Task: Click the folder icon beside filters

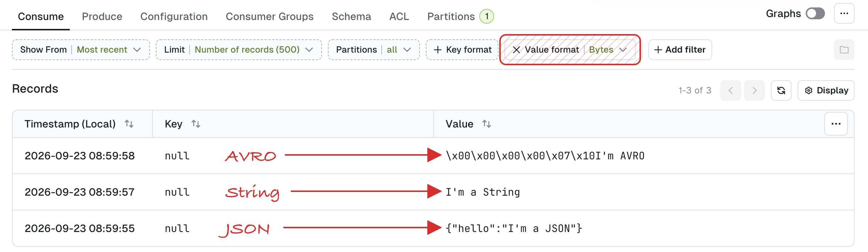Action: pos(844,50)
